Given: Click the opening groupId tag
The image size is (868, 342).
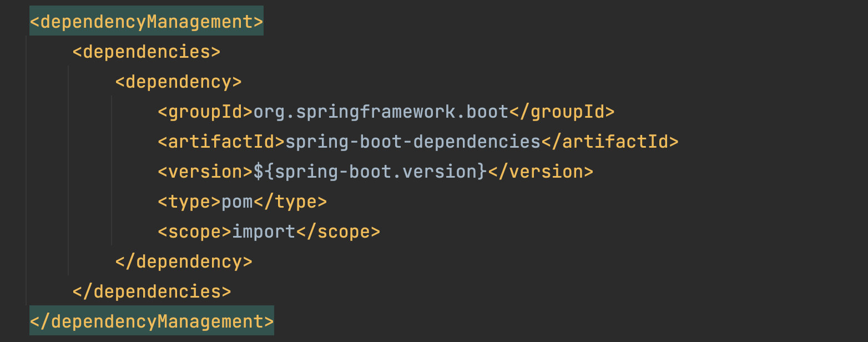Looking at the screenshot, I should [205, 112].
